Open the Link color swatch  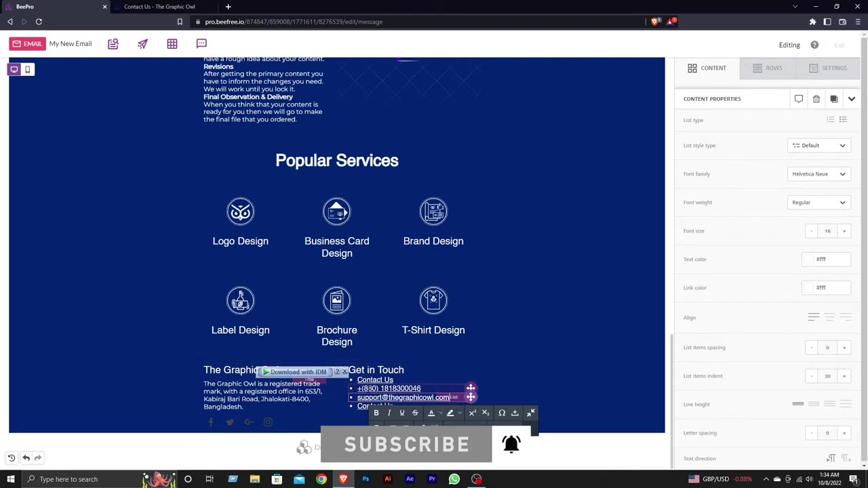click(x=808, y=288)
